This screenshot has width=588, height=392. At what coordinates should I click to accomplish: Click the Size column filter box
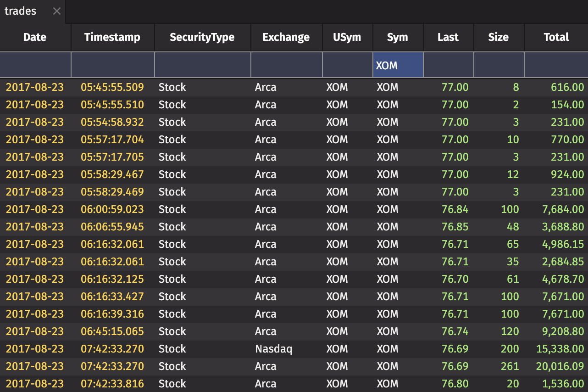[x=499, y=65]
